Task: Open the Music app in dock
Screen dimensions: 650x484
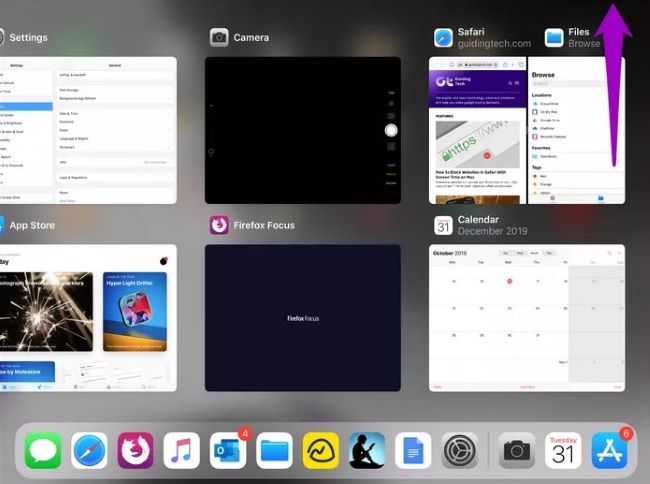Action: (182, 450)
